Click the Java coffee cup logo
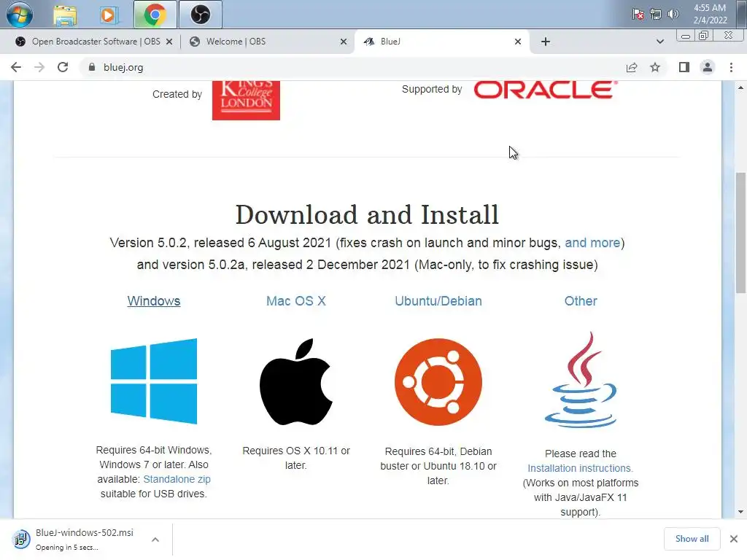 tap(581, 379)
